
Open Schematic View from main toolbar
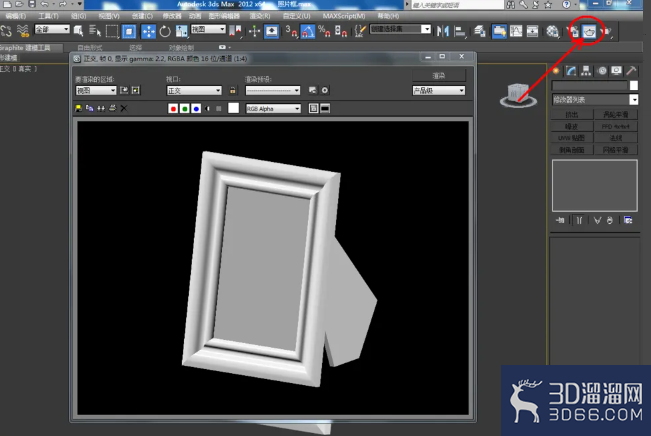[532, 31]
